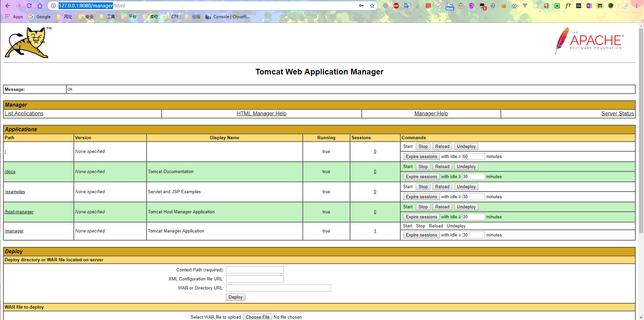
Task: Undeploy the /examples application
Action: pos(466,186)
